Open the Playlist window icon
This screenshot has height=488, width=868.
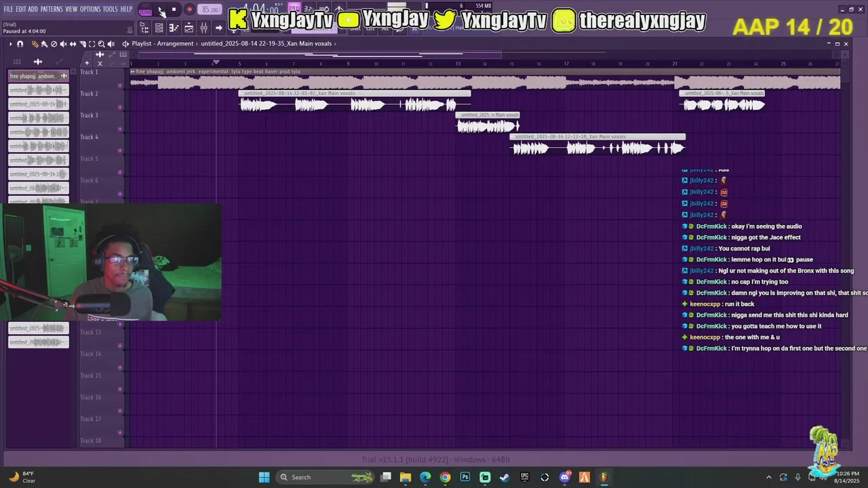point(189,28)
